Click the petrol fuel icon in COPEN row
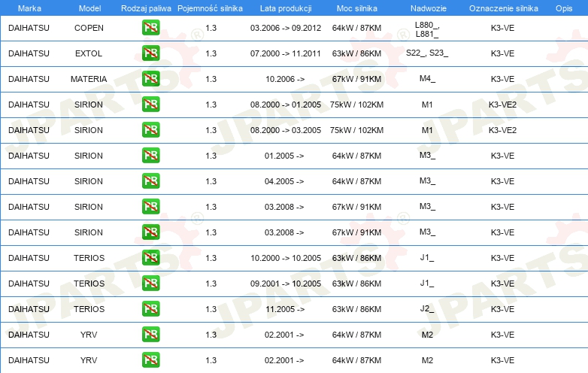 click(x=150, y=28)
